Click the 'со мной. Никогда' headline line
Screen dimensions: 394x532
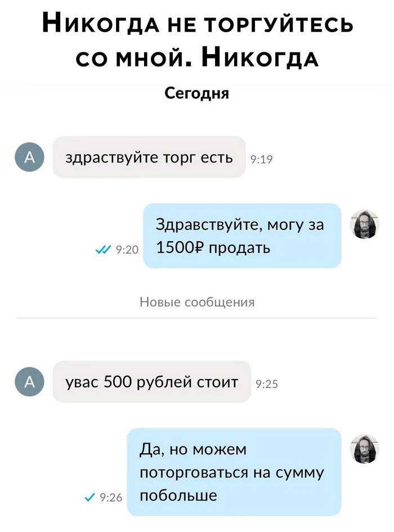point(197,57)
